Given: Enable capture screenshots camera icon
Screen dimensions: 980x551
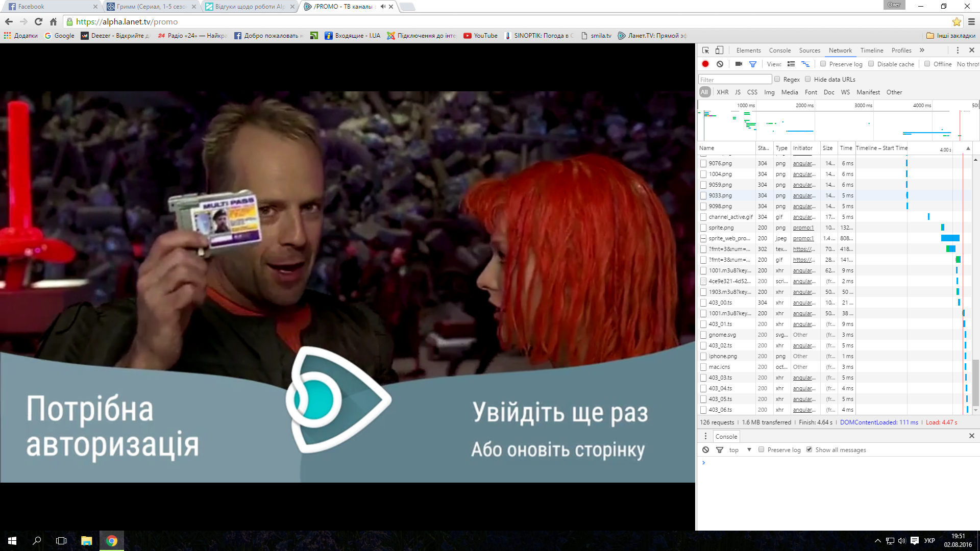Looking at the screenshot, I should click(x=739, y=64).
